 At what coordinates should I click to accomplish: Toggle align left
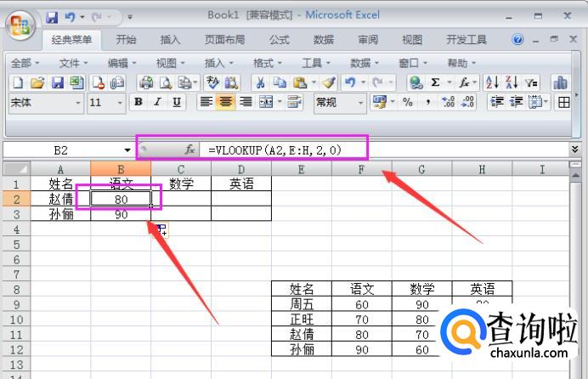(206, 102)
